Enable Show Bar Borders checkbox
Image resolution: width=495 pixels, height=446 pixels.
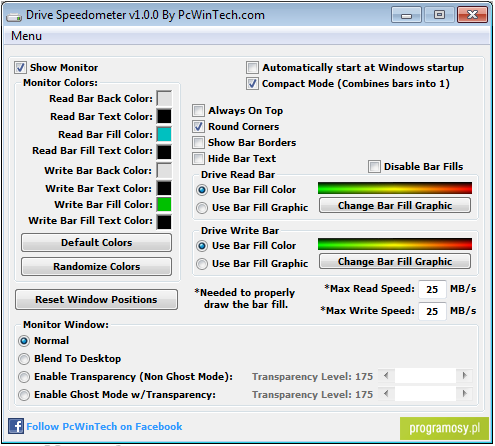198,142
